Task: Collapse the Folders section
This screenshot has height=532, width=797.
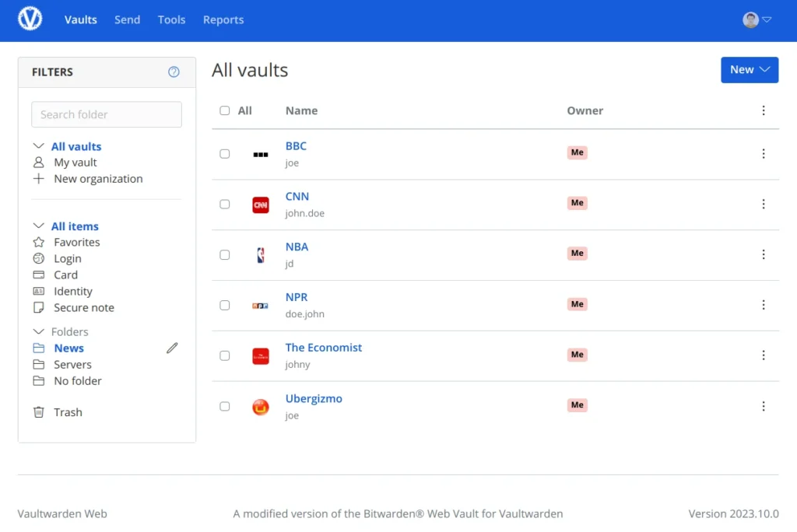Action: (x=39, y=331)
